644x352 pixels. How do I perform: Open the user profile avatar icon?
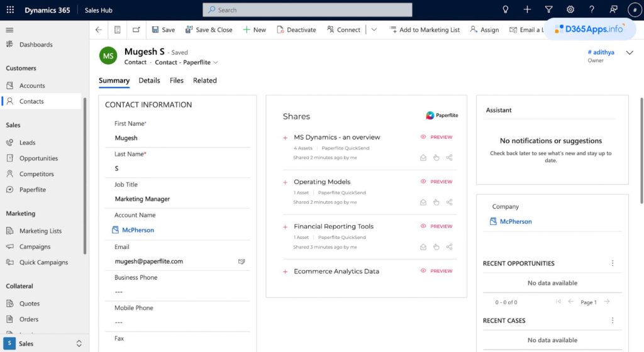click(x=635, y=10)
